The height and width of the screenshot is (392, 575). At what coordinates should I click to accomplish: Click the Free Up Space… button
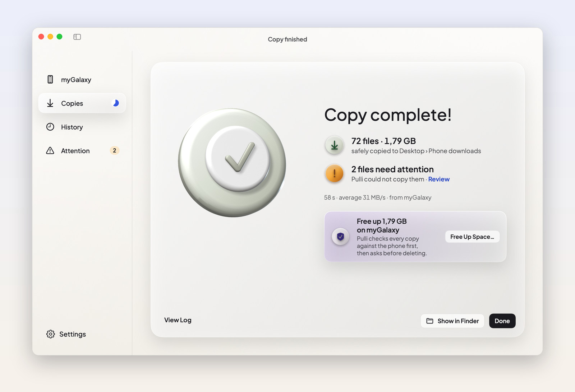[x=472, y=237]
